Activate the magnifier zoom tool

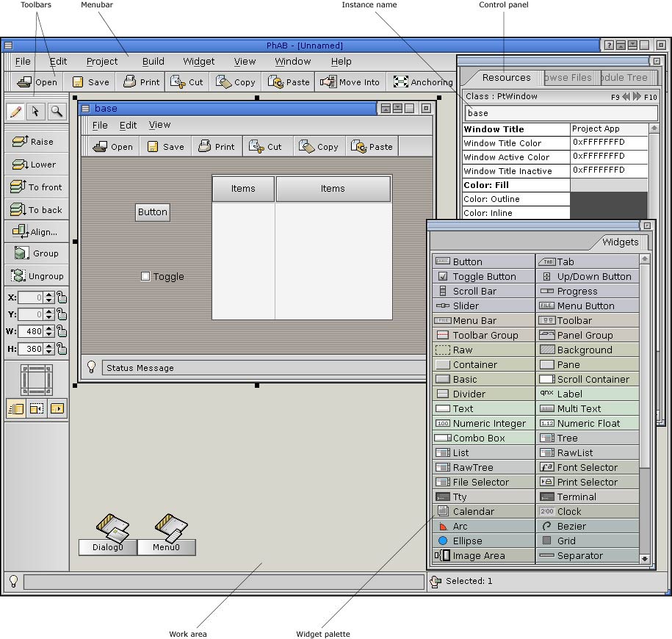click(x=57, y=112)
